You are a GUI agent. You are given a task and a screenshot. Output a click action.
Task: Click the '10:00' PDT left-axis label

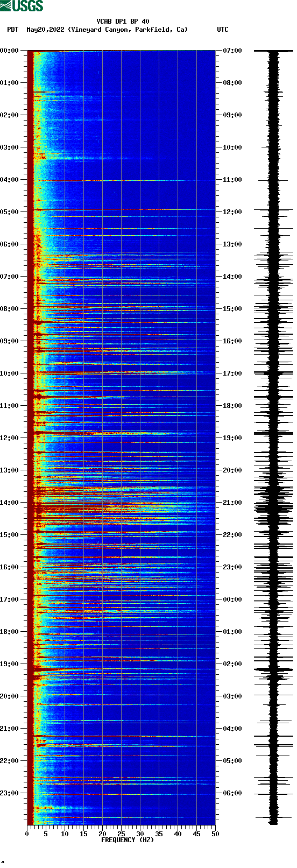9,373
